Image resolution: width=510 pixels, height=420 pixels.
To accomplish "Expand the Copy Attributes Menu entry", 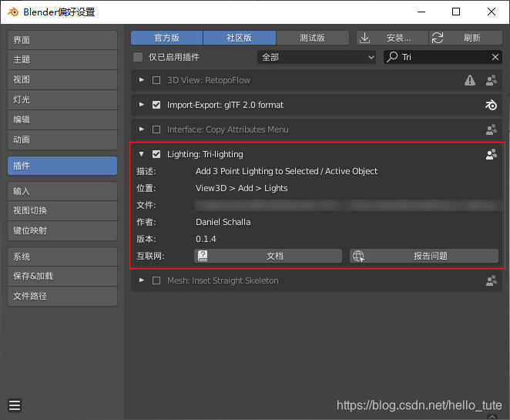I will (142, 129).
